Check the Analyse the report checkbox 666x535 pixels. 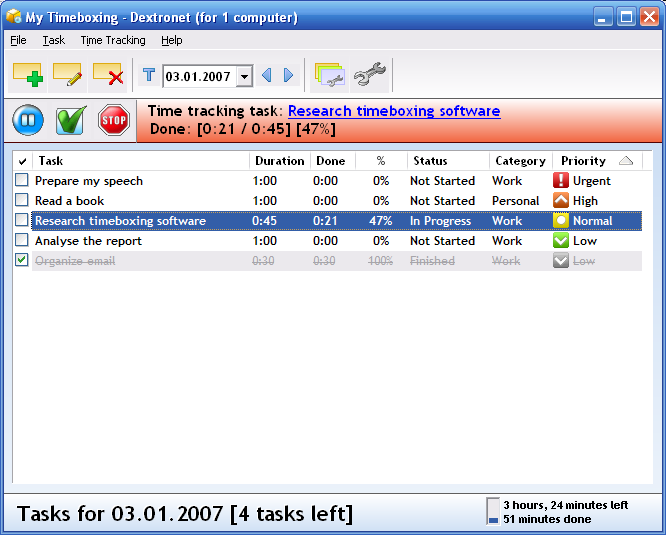pos(22,240)
